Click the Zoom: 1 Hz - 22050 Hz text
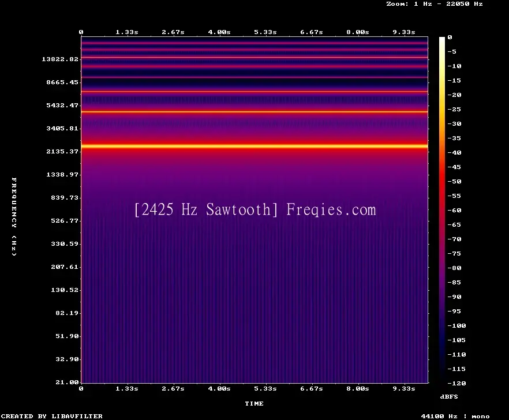 (x=435, y=4)
